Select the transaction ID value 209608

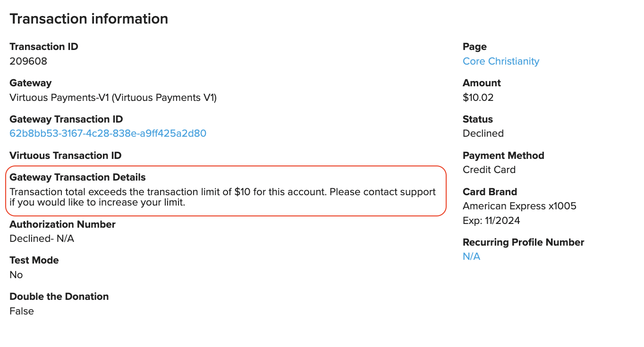click(x=28, y=61)
